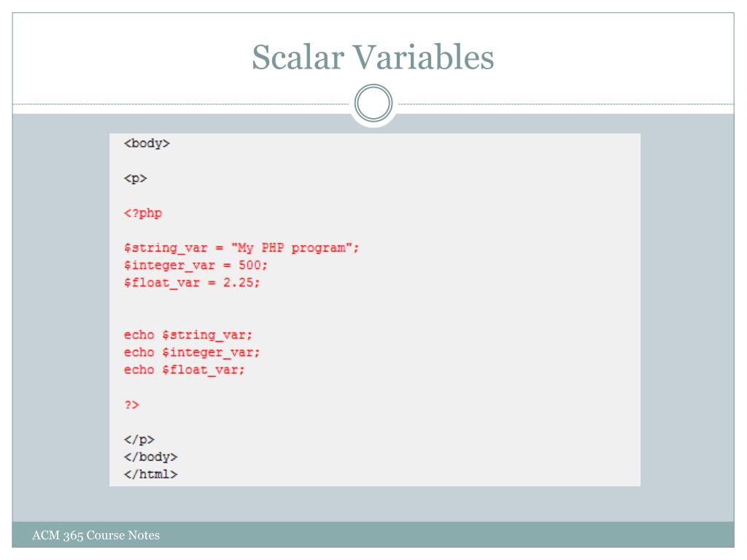Image resolution: width=747 pixels, height=560 pixels.
Task: Click the opening body tag line
Action: coord(147,144)
